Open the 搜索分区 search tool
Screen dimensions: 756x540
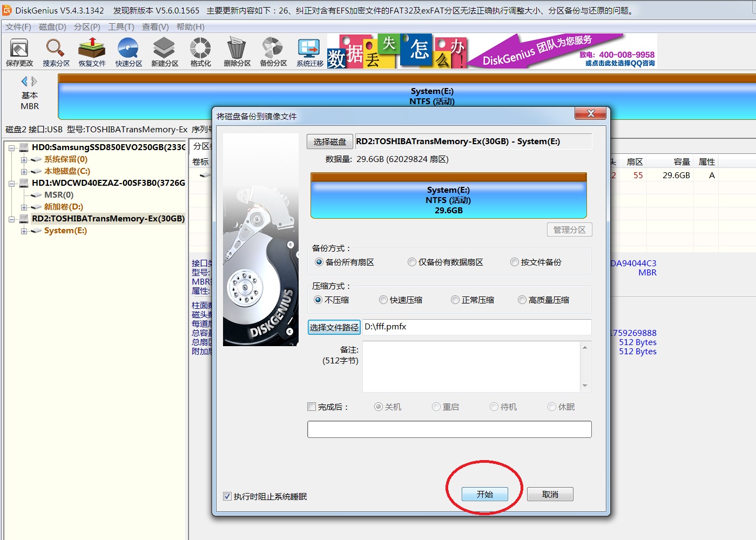tap(56, 52)
